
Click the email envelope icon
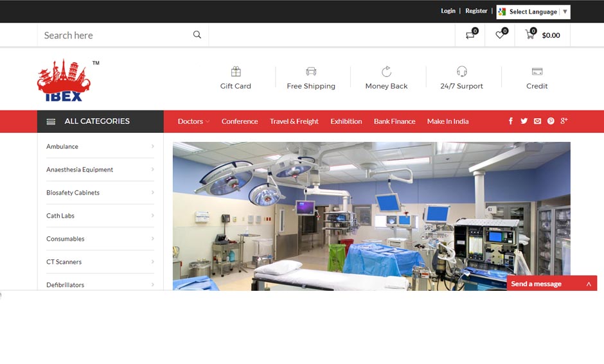(537, 121)
